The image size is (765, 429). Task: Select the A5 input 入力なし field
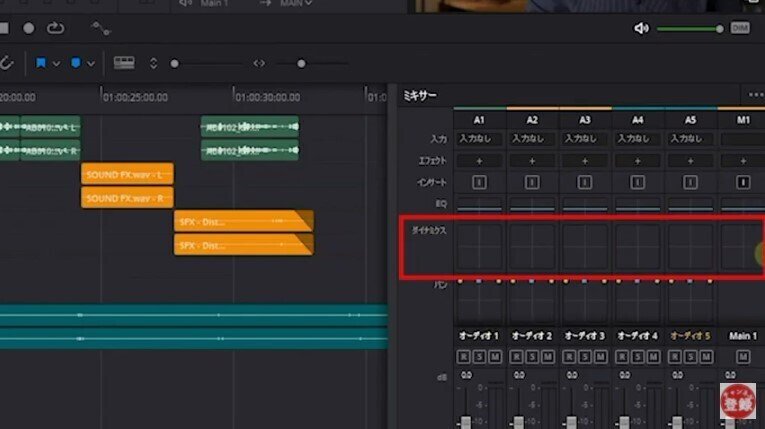690,139
